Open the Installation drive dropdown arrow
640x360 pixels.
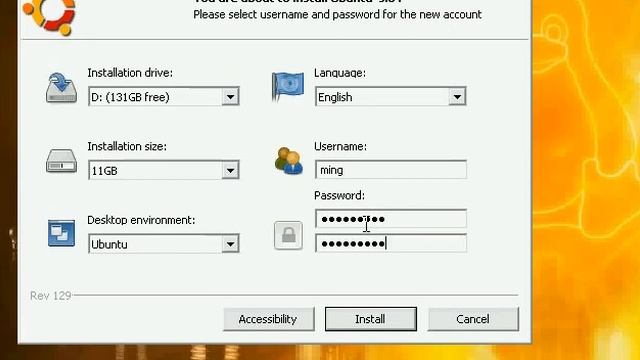point(230,97)
